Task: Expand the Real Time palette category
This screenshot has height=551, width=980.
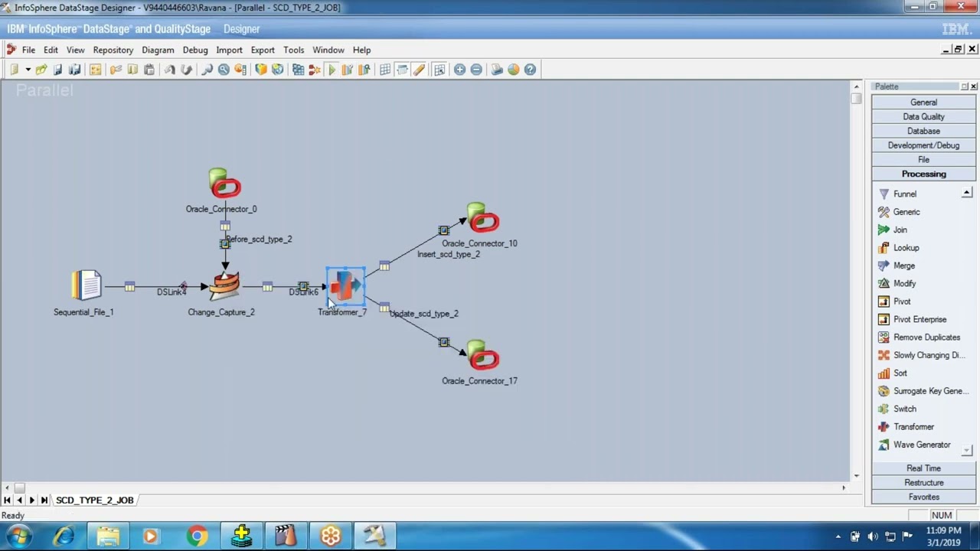Action: (x=923, y=468)
